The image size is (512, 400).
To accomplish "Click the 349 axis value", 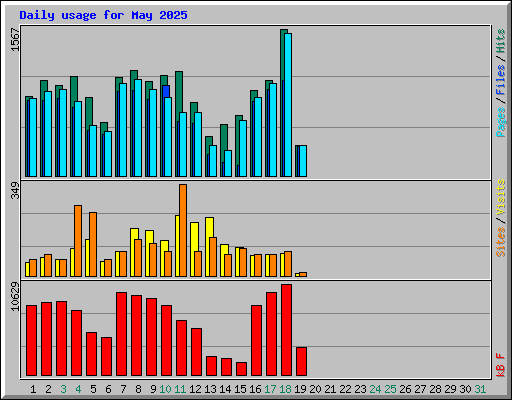I will coord(15,190).
